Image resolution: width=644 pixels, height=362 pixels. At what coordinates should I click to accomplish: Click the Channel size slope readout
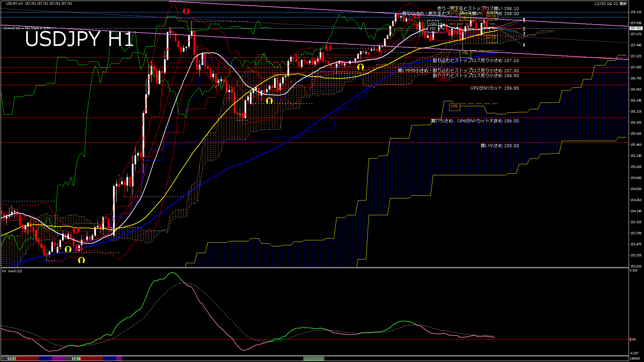26,28
